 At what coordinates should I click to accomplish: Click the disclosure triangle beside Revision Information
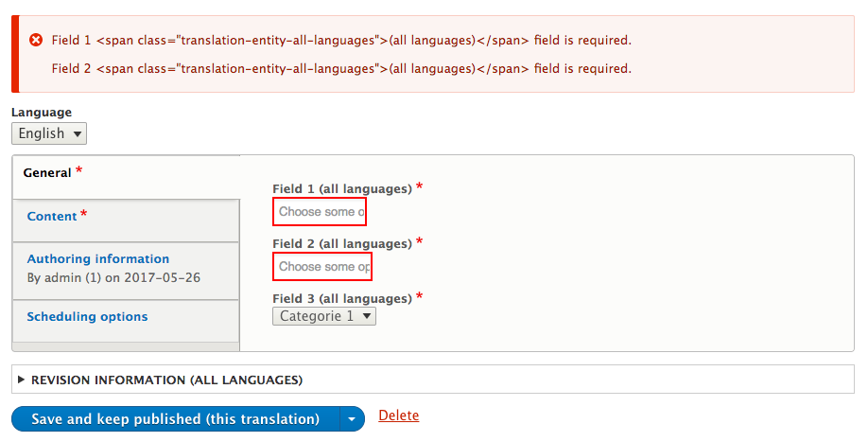22,380
